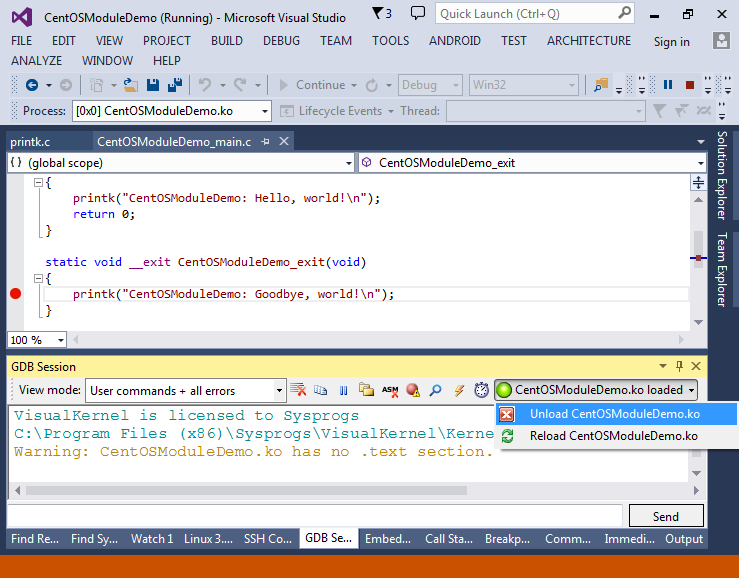This screenshot has width=739, height=578.
Task: Open the GDB Session window options arrow
Action: tap(663, 366)
